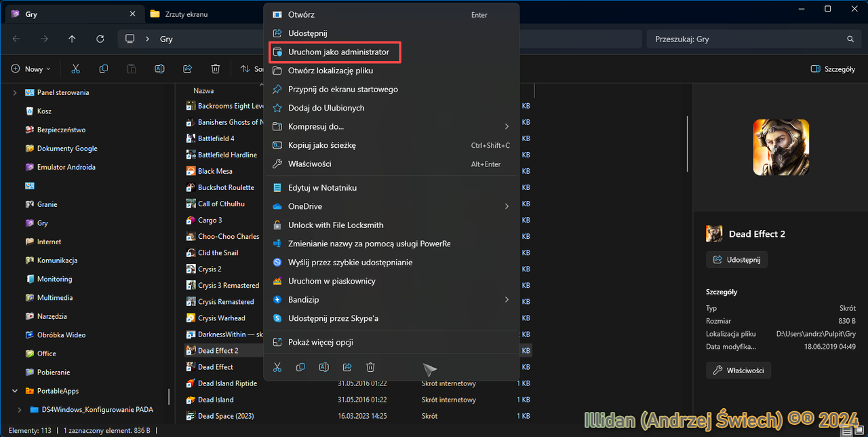Select Kopiuj jako ścieżkę

[391, 145]
